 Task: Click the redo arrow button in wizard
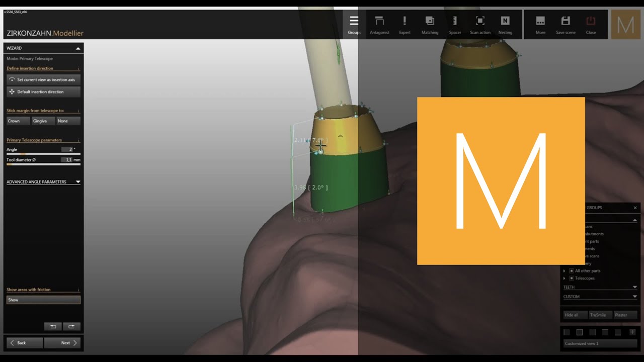[71, 326]
